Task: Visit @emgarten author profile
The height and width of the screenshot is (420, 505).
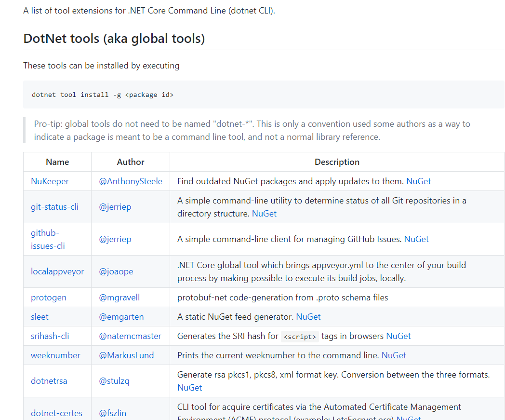Action: [121, 317]
